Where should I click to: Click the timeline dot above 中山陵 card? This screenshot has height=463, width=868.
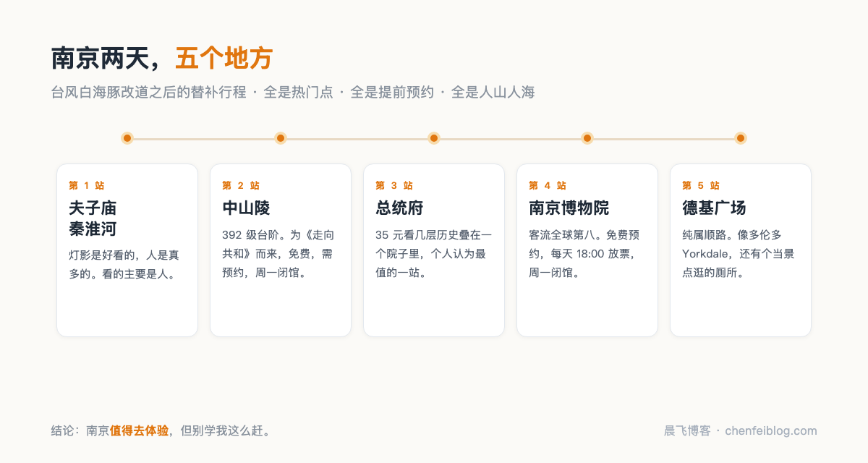click(281, 138)
